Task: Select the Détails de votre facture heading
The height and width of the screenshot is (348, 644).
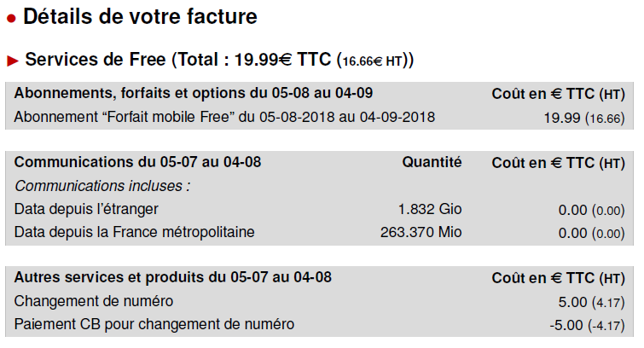Action: (x=140, y=17)
